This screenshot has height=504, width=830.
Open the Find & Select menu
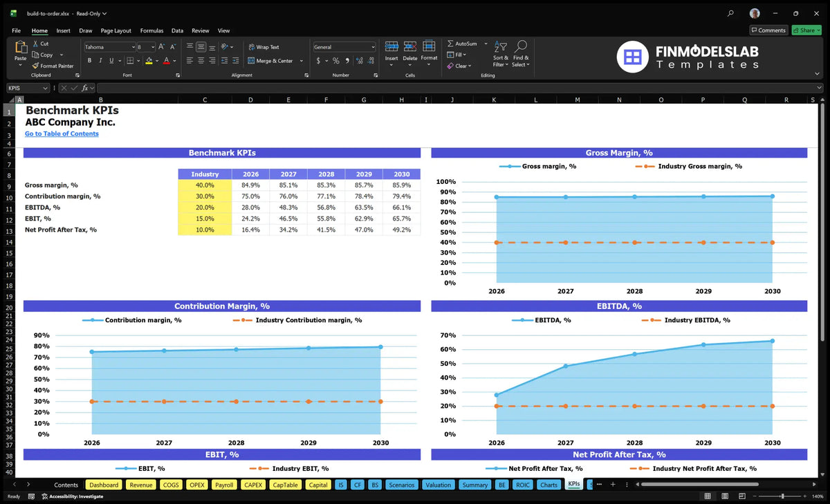[521, 54]
